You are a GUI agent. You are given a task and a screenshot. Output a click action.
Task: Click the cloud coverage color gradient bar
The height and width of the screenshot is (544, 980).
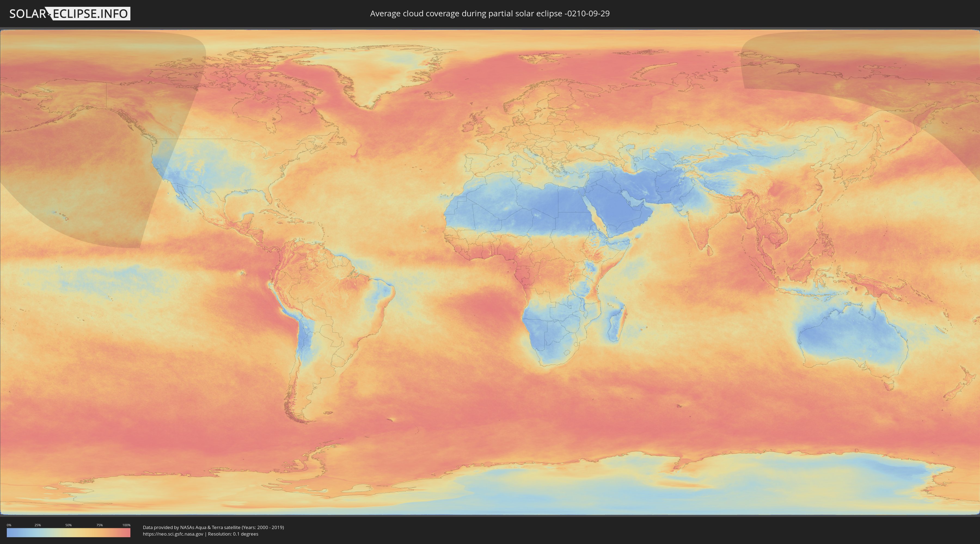point(69,532)
